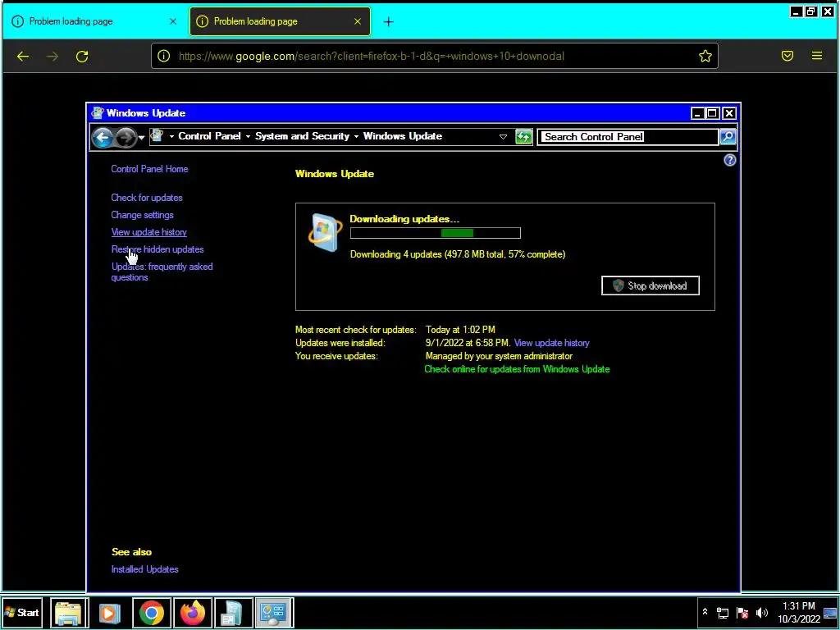Click the large Windows Update shield icon

pyautogui.click(x=325, y=232)
